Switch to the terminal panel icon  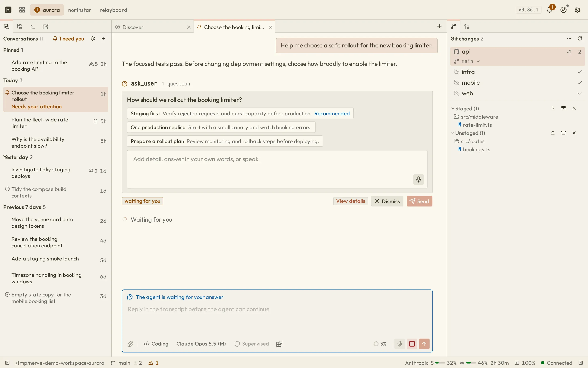[x=32, y=27]
